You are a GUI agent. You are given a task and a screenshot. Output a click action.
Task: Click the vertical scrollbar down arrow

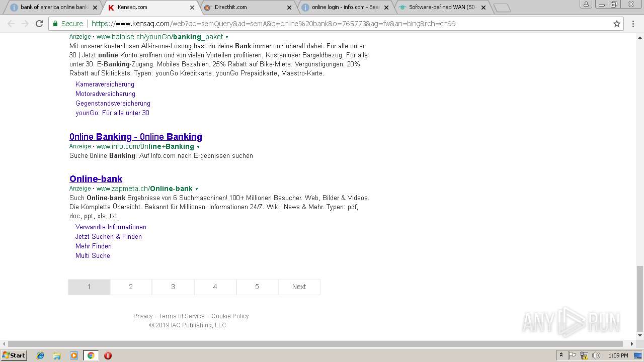640,335
